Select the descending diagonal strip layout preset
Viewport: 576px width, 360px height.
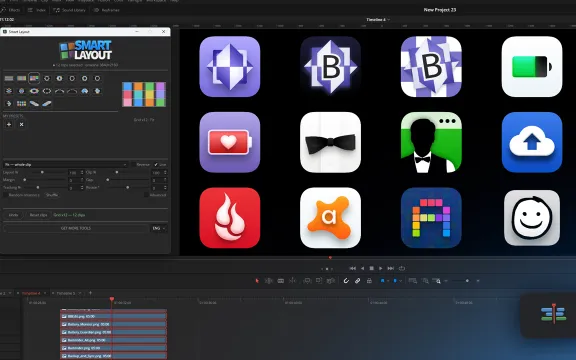click(34, 104)
